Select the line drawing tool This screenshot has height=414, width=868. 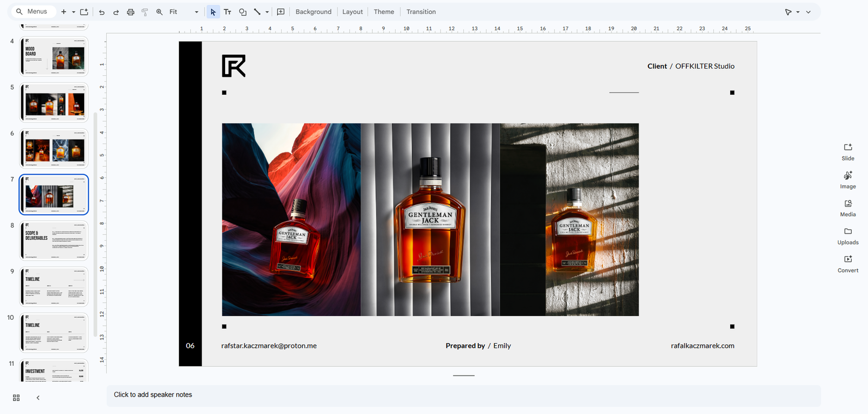tap(257, 12)
